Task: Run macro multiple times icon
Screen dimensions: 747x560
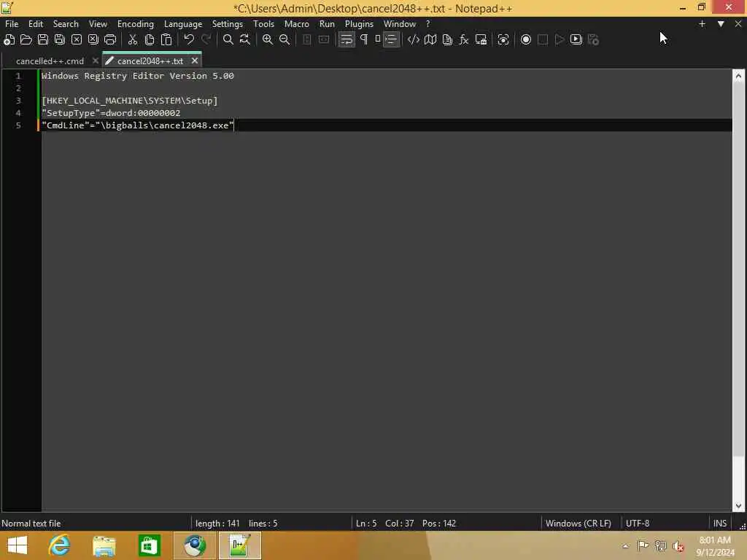Action: (x=576, y=40)
